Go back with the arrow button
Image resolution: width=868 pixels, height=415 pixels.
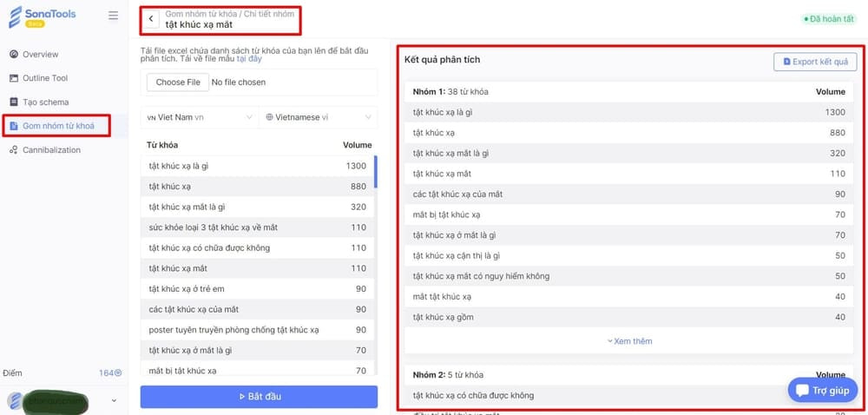(151, 19)
